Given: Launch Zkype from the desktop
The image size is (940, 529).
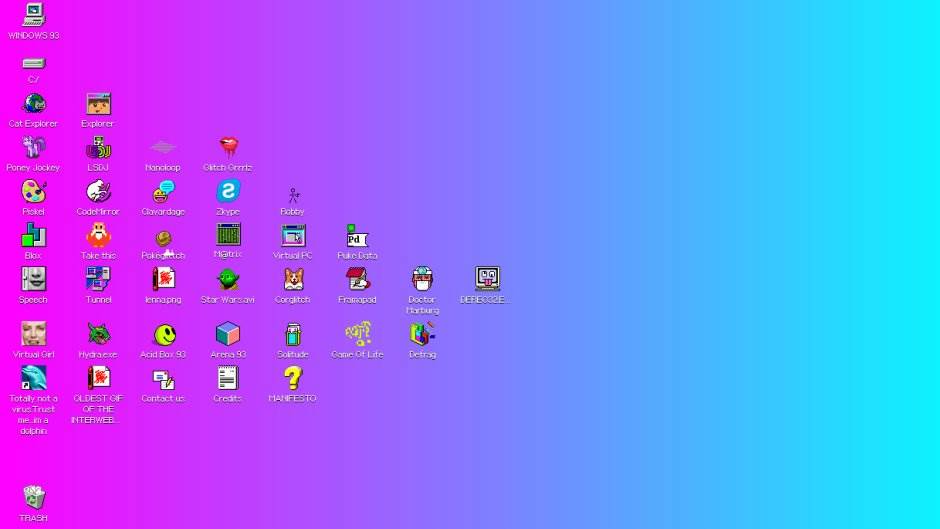Looking at the screenshot, I should [x=228, y=192].
